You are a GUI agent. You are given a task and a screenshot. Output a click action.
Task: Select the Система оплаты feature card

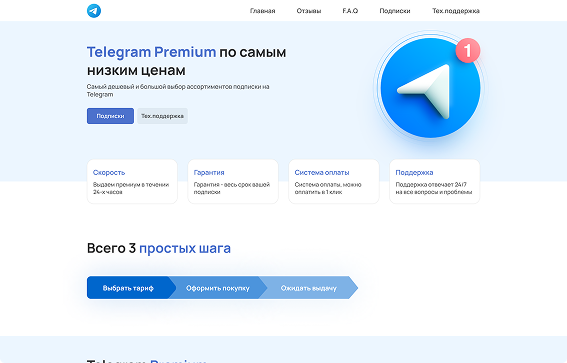(334, 182)
